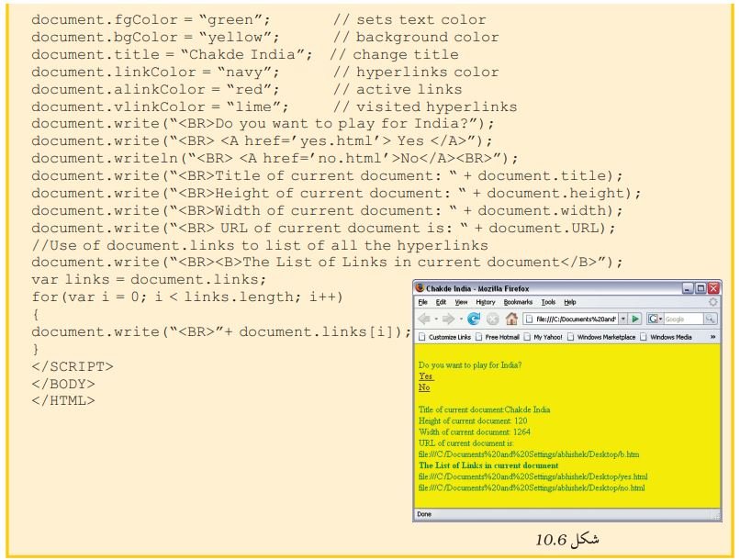
Task: Go to the Home page icon
Action: point(511,319)
